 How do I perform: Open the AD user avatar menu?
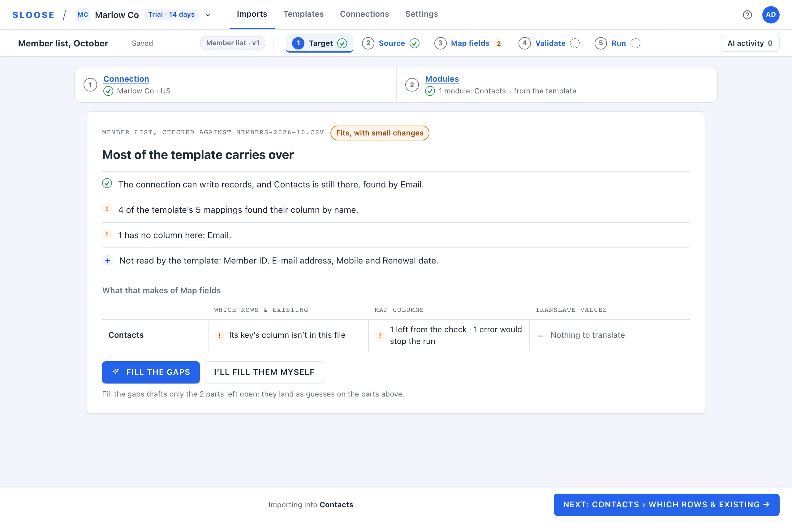770,15
